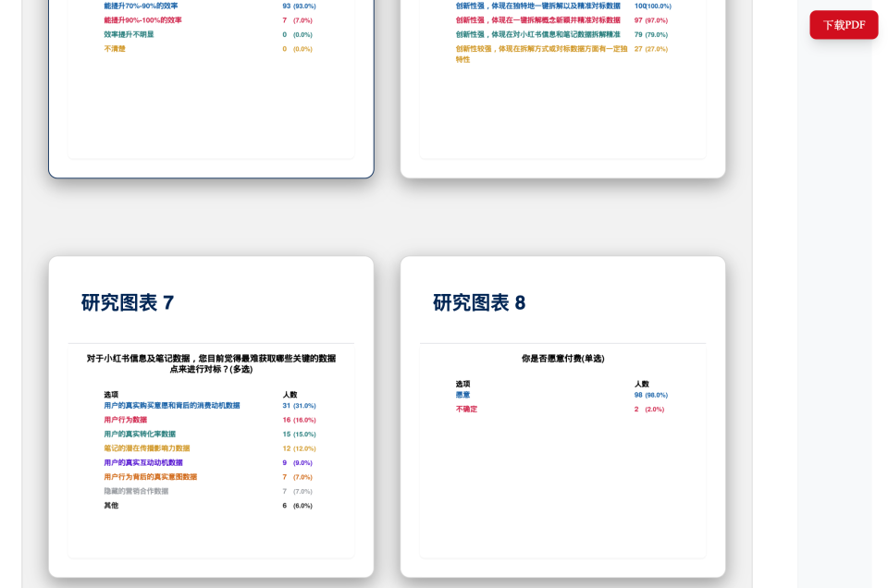The image size is (888, 588).
Task: Click the 其他 option in chart 7
Action: [111, 506]
